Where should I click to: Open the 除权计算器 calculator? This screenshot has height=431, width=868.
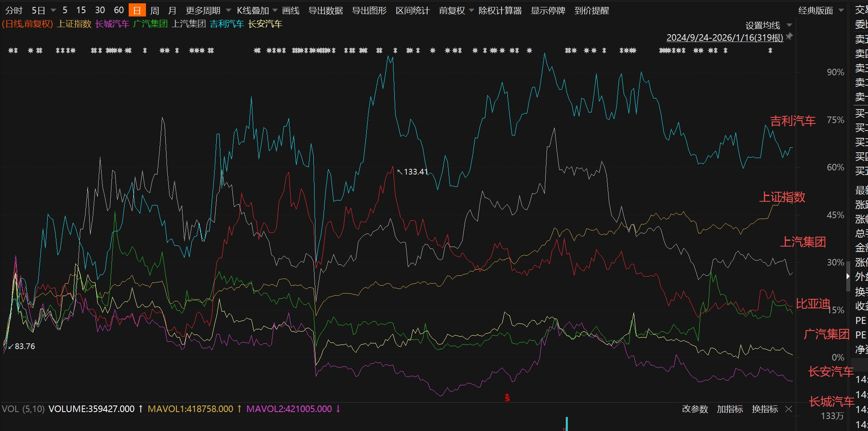click(x=500, y=10)
